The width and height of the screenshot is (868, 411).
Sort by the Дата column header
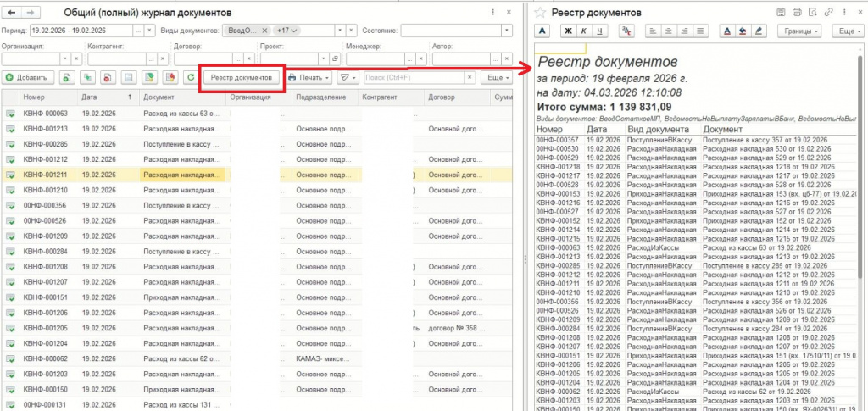tap(108, 97)
